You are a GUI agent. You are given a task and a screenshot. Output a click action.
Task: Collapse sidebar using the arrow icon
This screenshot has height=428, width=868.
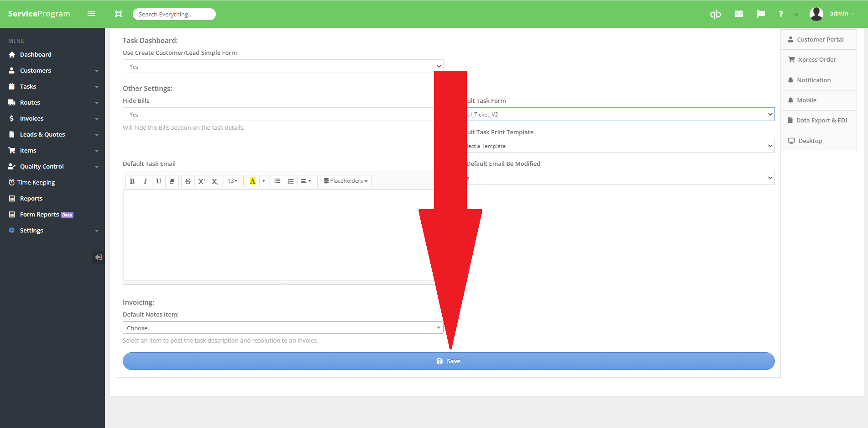coord(98,257)
